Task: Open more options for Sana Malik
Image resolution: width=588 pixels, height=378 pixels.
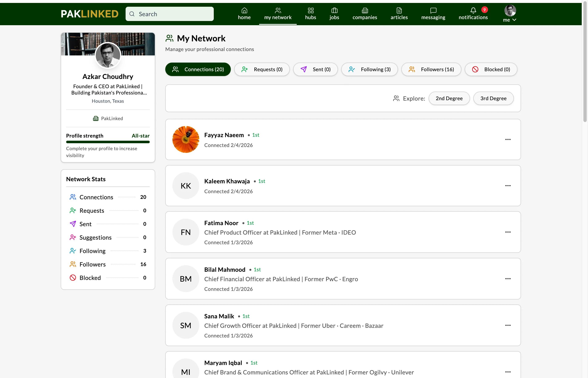Action: tap(508, 325)
